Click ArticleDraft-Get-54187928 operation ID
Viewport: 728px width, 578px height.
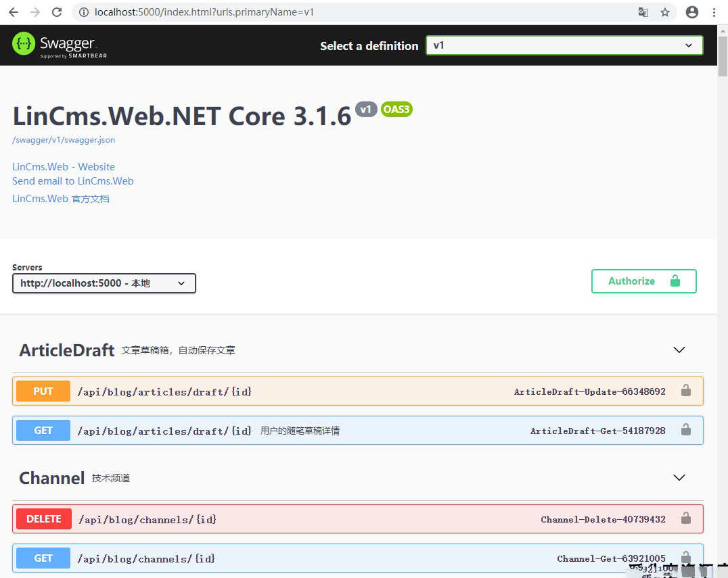click(x=598, y=431)
